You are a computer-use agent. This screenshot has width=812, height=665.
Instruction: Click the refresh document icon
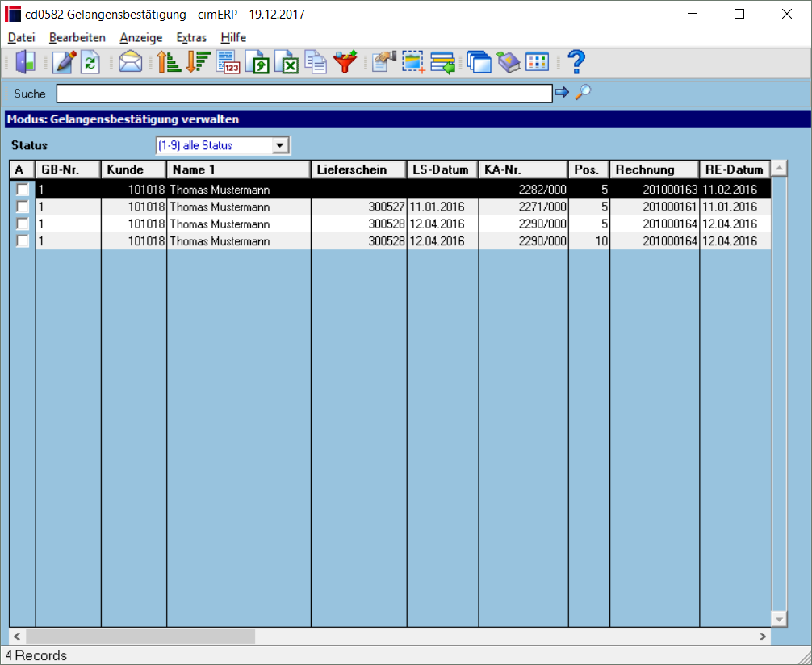click(x=90, y=62)
